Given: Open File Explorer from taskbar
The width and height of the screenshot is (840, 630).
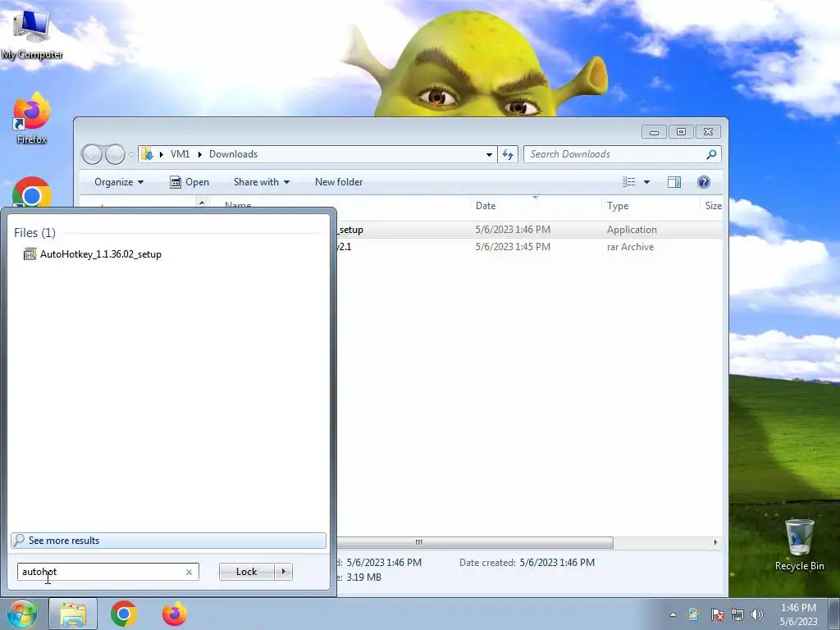Looking at the screenshot, I should point(73,614).
